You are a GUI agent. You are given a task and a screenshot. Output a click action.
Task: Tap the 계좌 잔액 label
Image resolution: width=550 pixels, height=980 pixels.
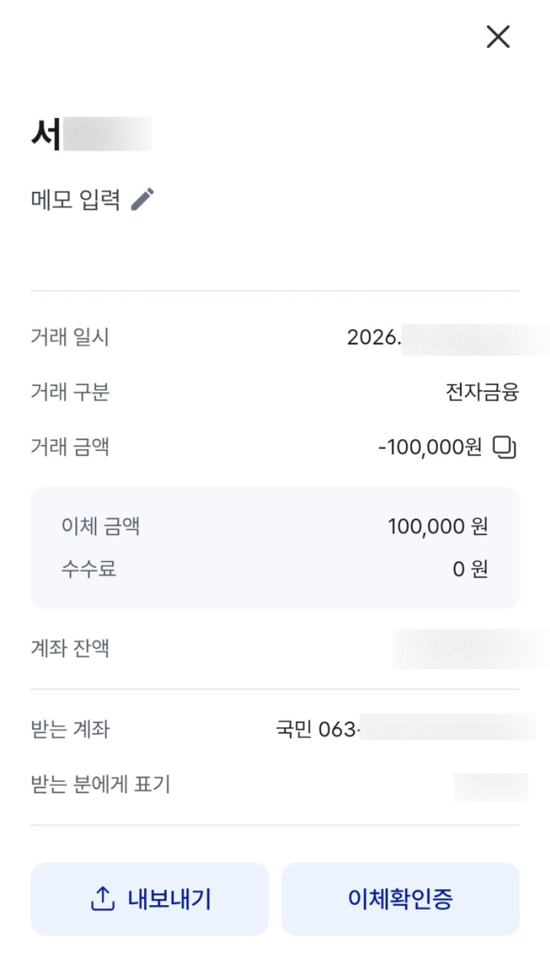(70, 648)
